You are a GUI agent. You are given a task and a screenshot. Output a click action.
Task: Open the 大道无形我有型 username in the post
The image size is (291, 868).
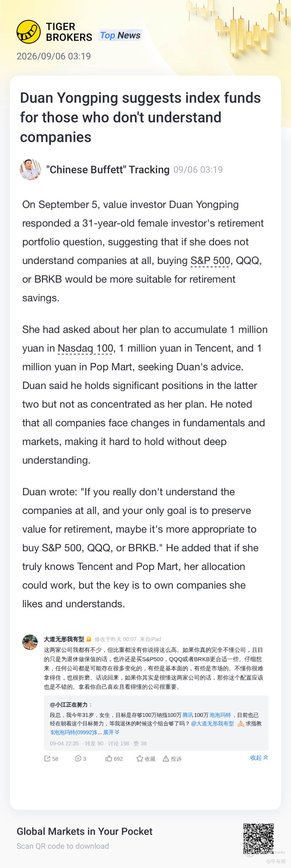click(x=64, y=639)
